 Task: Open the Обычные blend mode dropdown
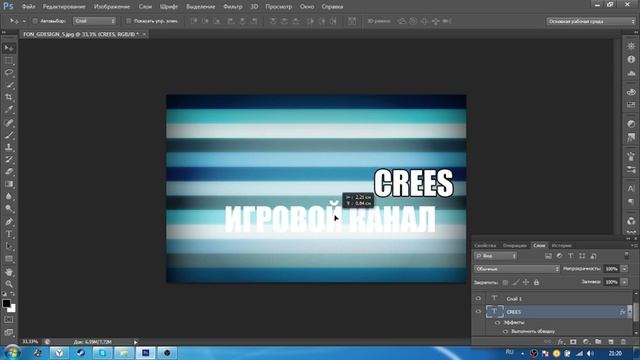[517, 269]
